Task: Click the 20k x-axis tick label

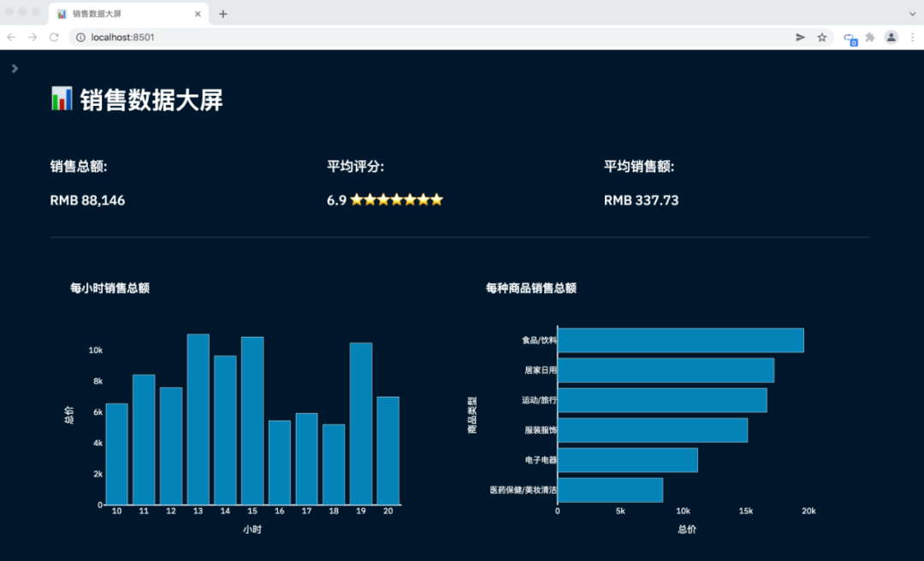Action: pos(808,511)
